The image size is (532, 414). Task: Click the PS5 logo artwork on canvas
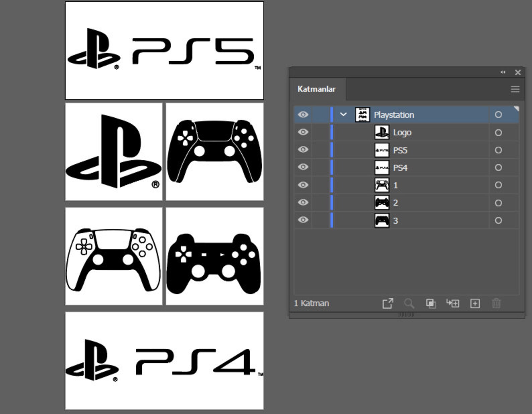pyautogui.click(x=164, y=49)
